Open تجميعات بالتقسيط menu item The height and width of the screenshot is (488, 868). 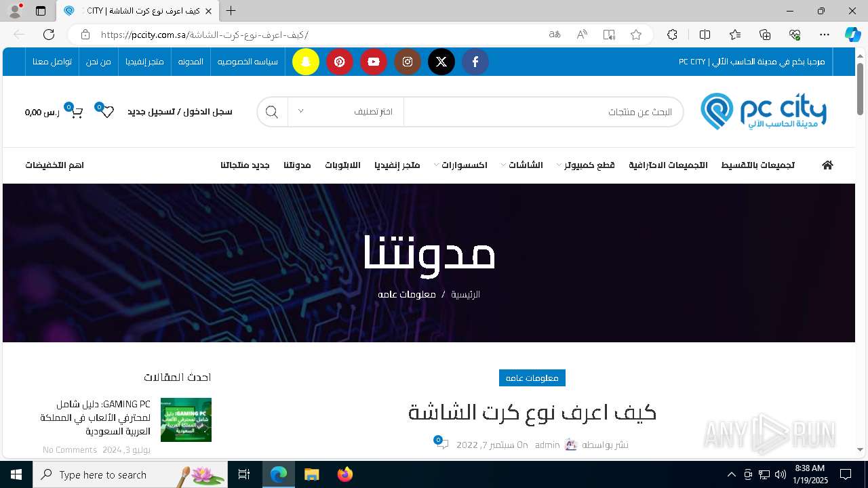click(757, 165)
